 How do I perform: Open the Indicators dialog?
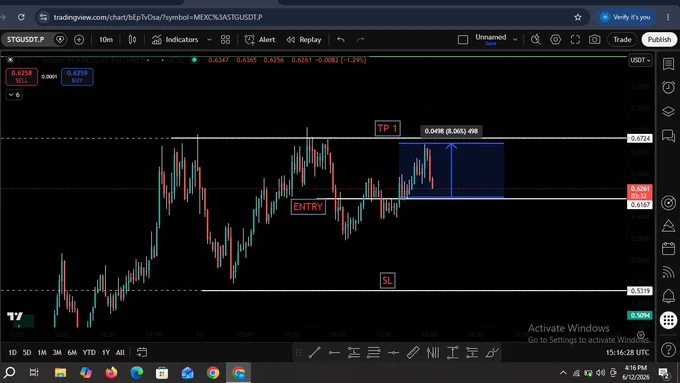175,39
